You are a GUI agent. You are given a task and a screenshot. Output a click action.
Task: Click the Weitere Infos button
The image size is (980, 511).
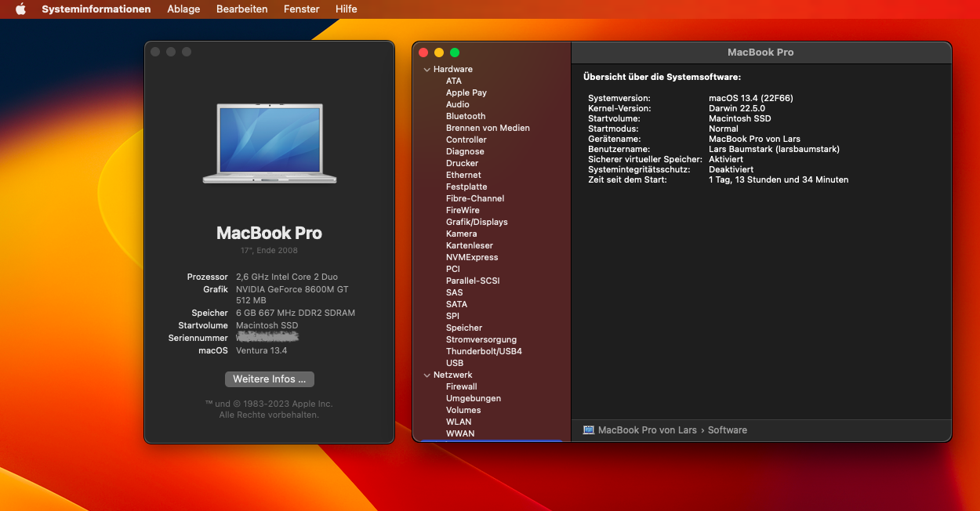pos(269,379)
